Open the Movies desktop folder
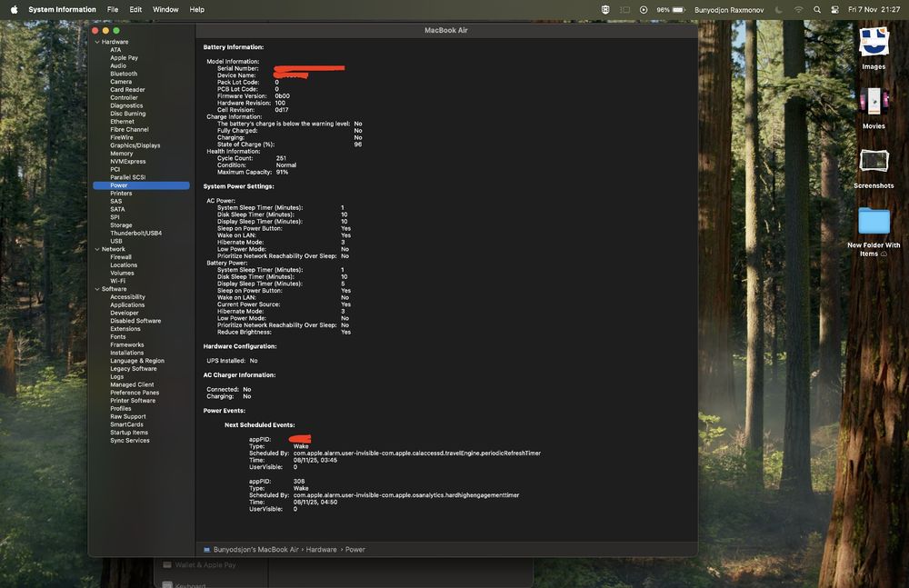 tap(874, 108)
